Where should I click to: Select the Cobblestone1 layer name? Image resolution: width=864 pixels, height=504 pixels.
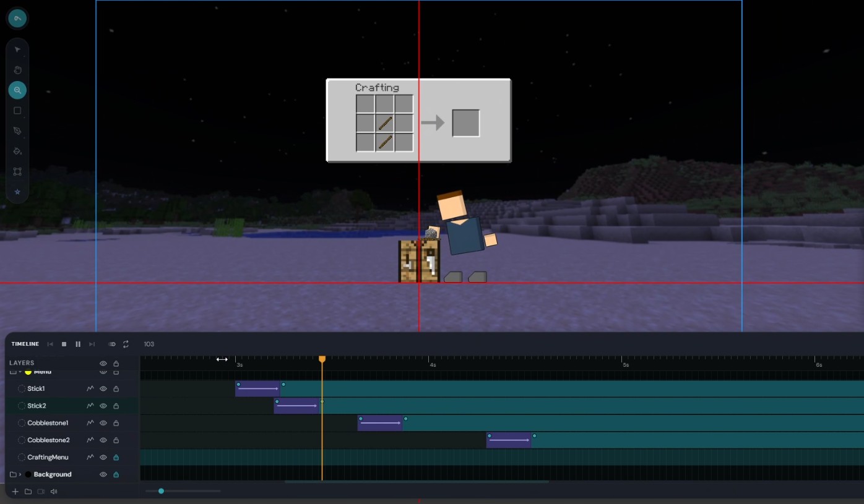pyautogui.click(x=48, y=423)
